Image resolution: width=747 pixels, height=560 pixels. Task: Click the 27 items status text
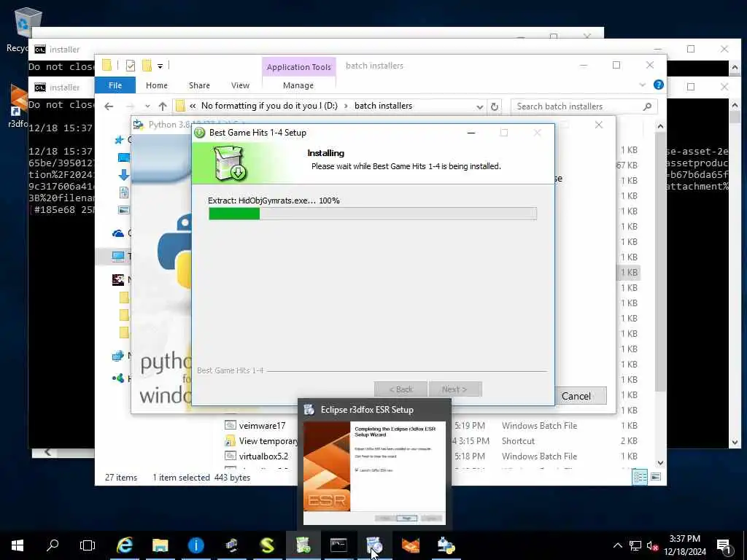click(121, 477)
